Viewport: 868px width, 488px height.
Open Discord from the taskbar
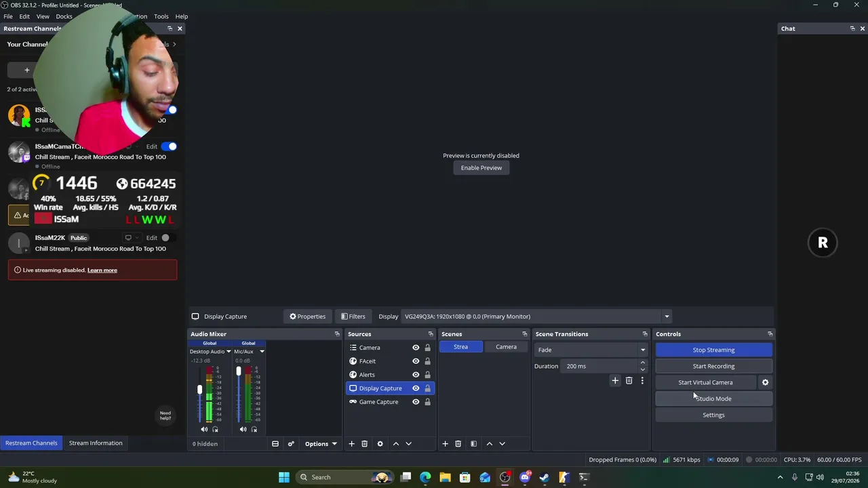pyautogui.click(x=524, y=477)
